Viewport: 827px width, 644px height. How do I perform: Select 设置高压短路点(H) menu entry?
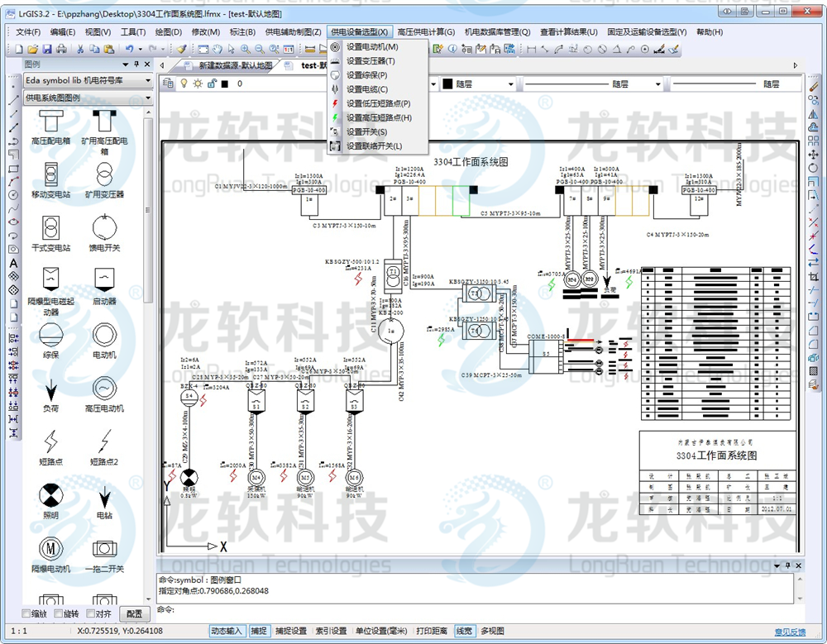pos(379,118)
